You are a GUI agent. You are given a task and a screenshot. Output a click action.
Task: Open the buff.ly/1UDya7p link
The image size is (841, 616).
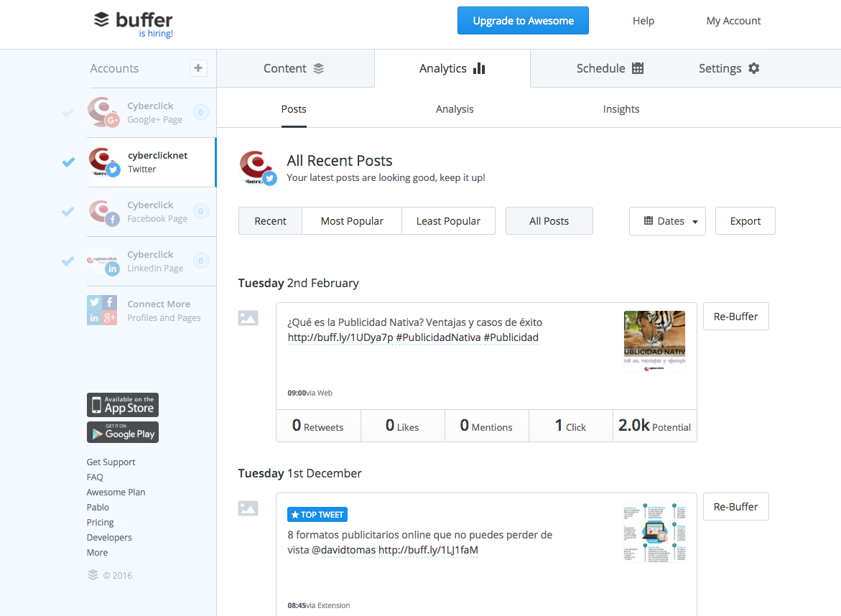click(x=340, y=337)
